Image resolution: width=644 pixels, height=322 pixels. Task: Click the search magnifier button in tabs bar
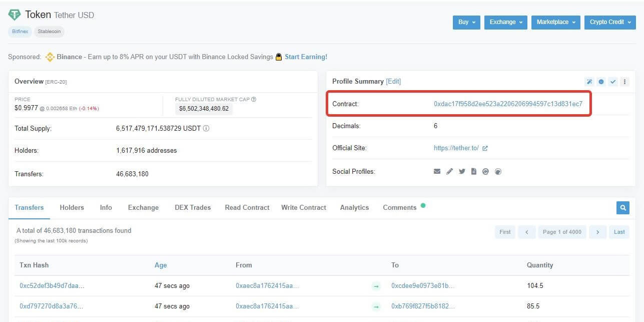point(623,207)
